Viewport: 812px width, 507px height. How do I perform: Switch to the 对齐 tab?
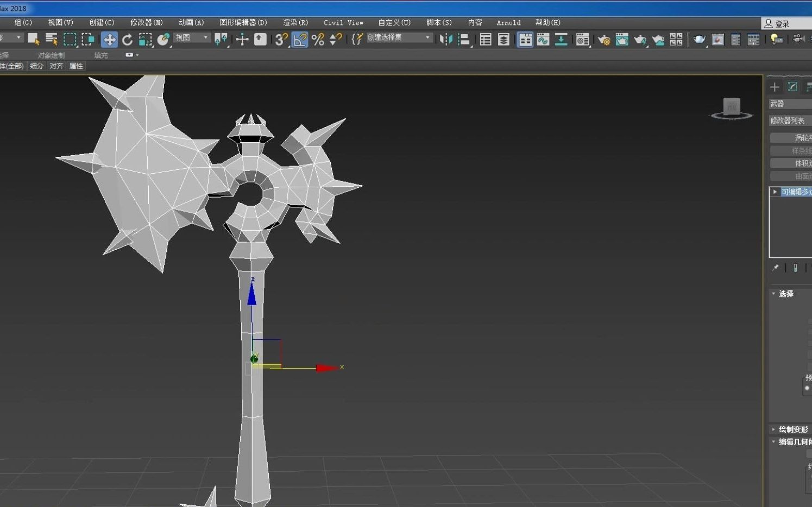(56, 66)
